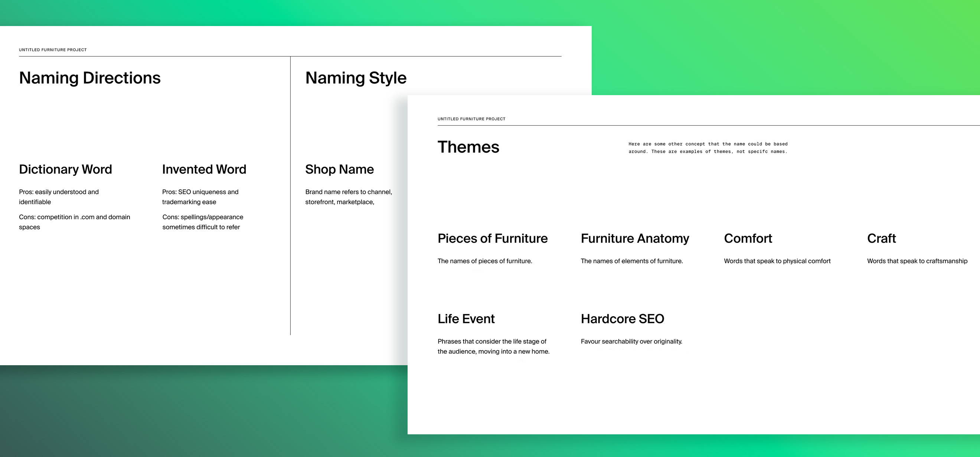This screenshot has height=457, width=980.
Task: Click 'Untitled Furniture Project' label on Themes slide
Action: tap(471, 119)
